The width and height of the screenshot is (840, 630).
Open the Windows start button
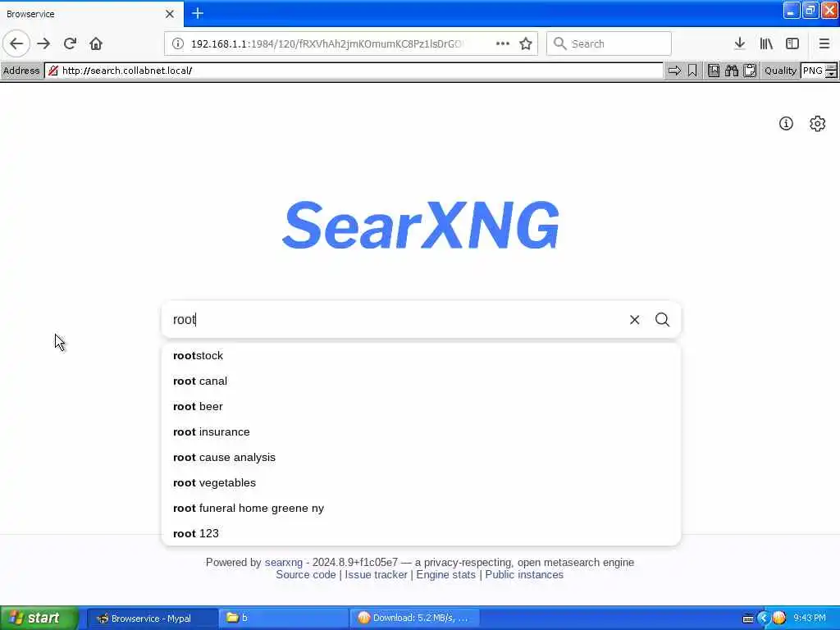click(39, 619)
